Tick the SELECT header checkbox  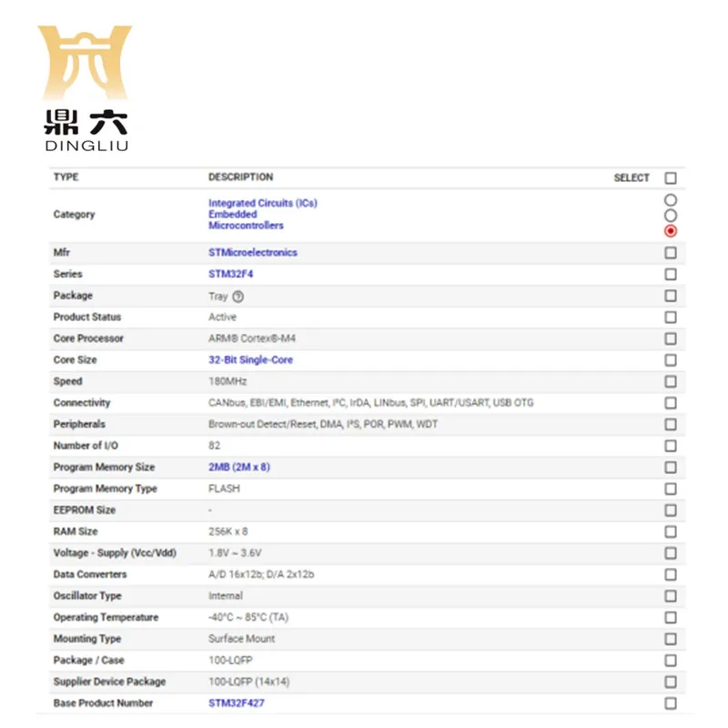[670, 177]
